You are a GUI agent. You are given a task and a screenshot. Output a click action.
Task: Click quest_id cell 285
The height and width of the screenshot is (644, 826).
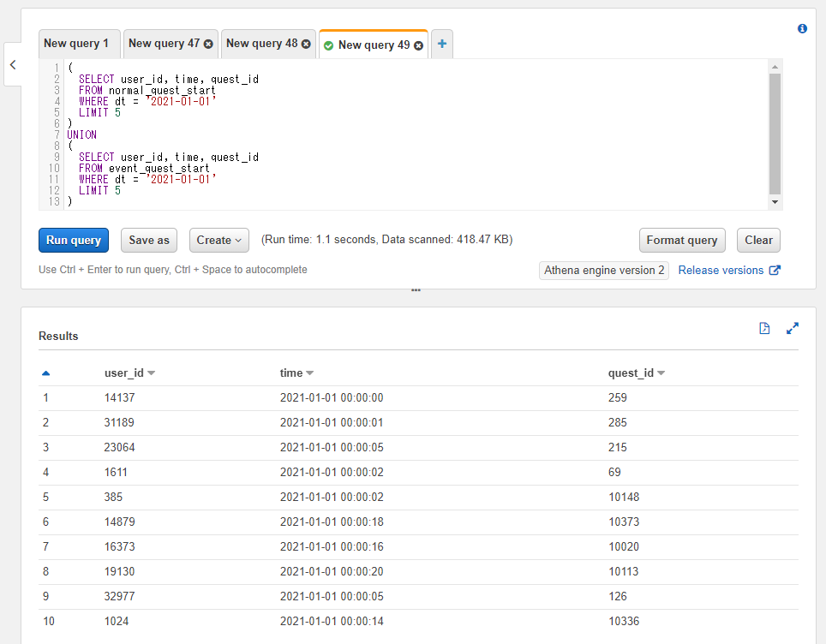(x=618, y=422)
